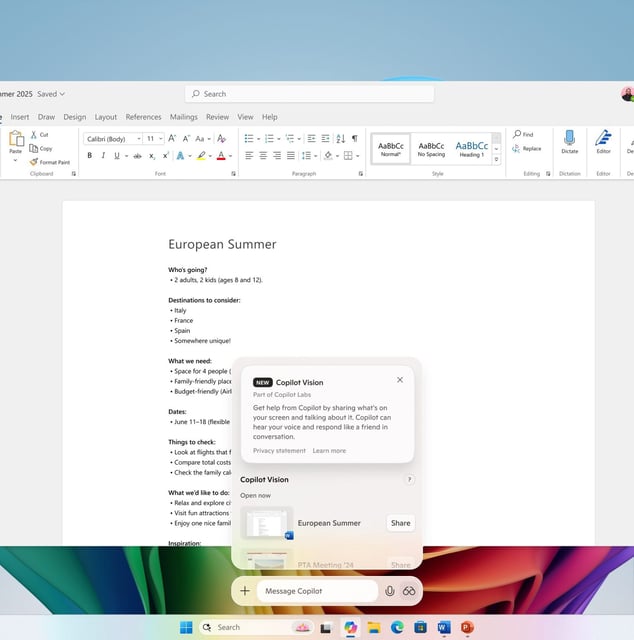The width and height of the screenshot is (634, 640).
Task: Clear all formatting icon in Font group
Action: [x=221, y=139]
